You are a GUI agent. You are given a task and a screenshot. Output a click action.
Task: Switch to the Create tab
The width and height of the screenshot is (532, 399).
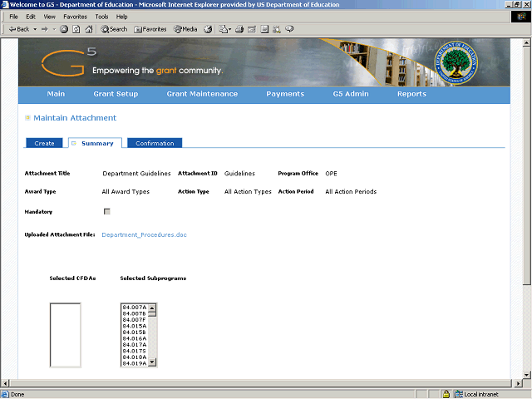44,143
